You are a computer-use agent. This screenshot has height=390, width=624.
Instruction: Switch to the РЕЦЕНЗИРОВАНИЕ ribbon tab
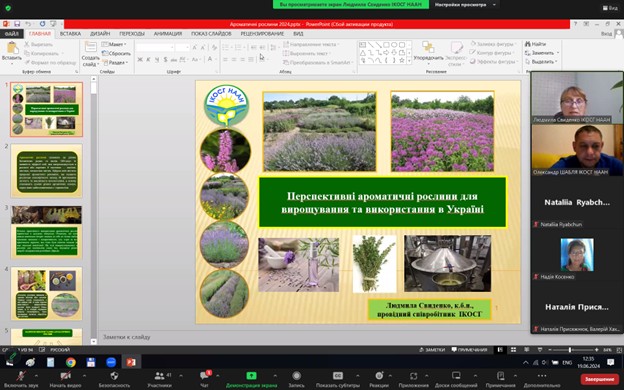pos(262,34)
